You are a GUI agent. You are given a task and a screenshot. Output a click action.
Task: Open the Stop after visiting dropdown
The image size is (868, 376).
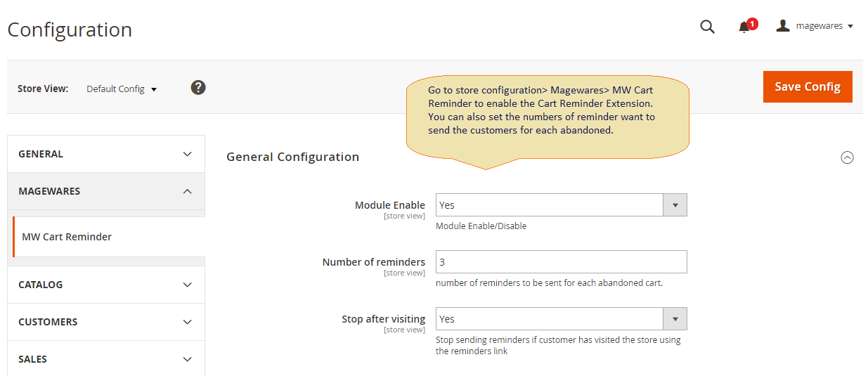click(561, 319)
